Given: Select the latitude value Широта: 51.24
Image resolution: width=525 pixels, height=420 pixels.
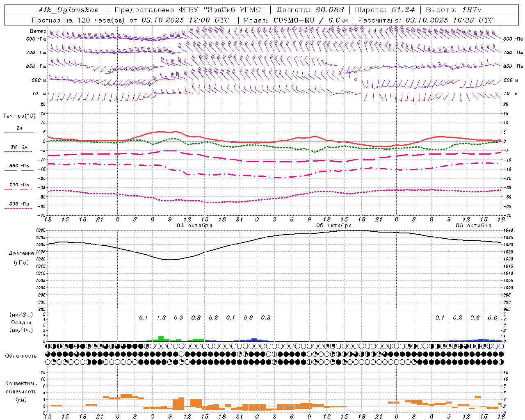Looking at the screenshot, I should [x=385, y=10].
